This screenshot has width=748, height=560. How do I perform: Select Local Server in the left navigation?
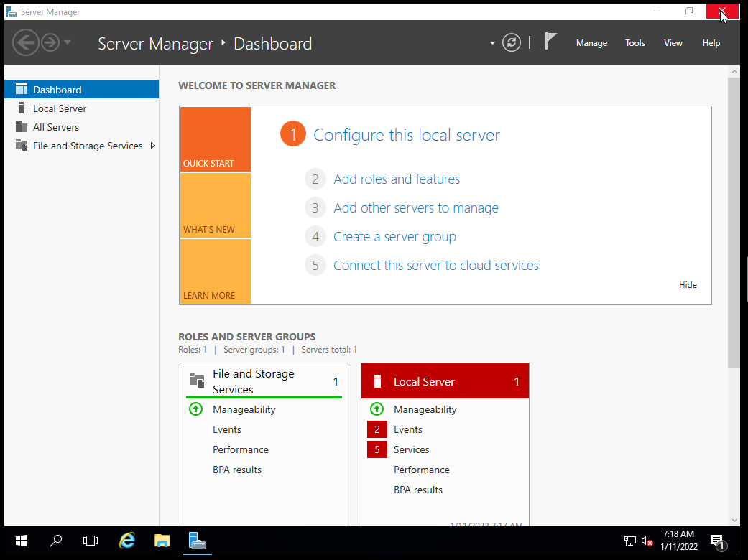pos(82,108)
